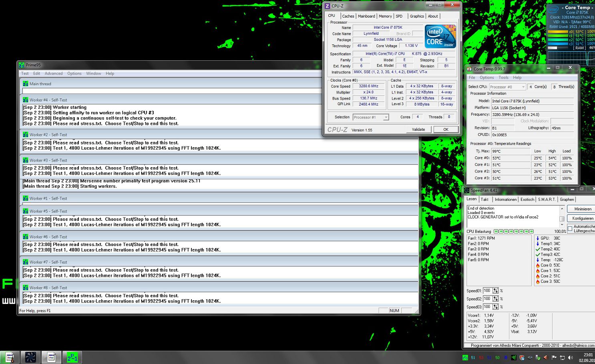Screen dimensions: 595x364
Task: Click the Main thread window icon
Action: [x=26, y=84]
